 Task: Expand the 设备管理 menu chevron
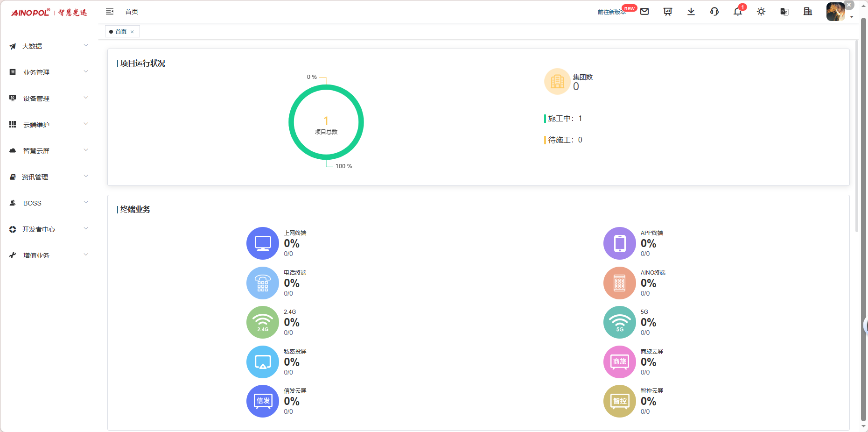[86, 98]
